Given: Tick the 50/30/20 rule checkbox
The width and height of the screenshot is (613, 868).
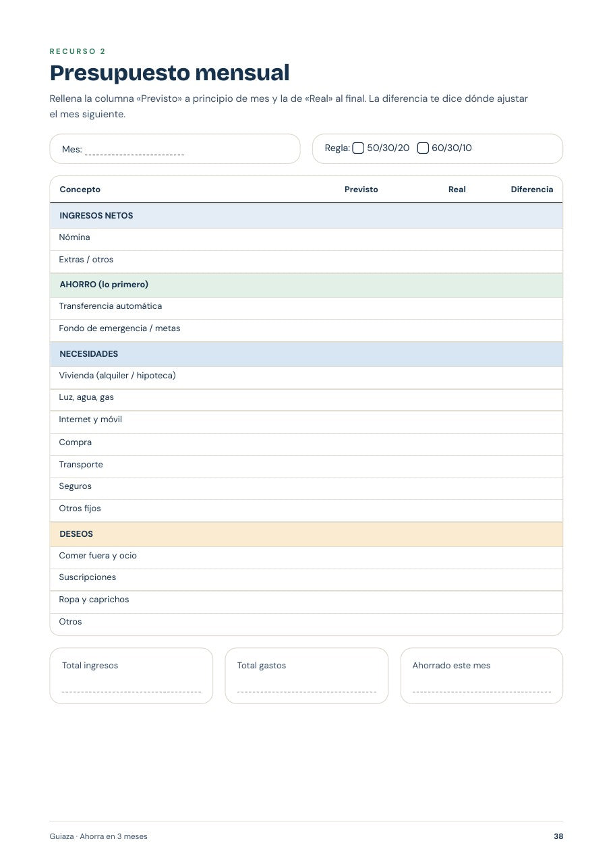Looking at the screenshot, I should point(358,148).
